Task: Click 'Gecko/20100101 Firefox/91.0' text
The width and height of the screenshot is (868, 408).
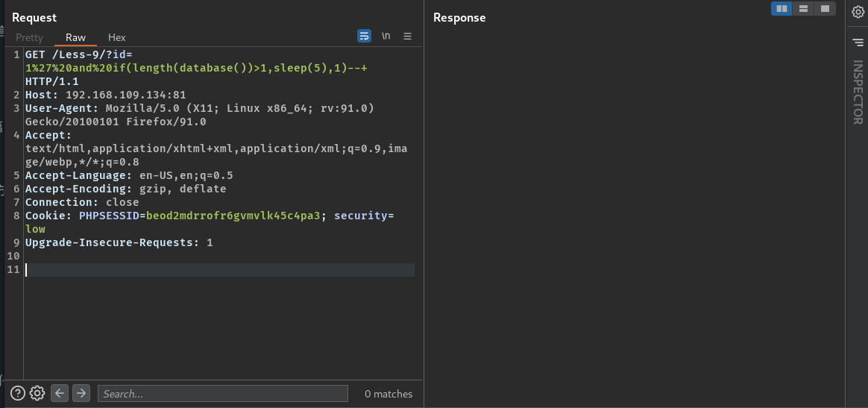Action: 116,122
